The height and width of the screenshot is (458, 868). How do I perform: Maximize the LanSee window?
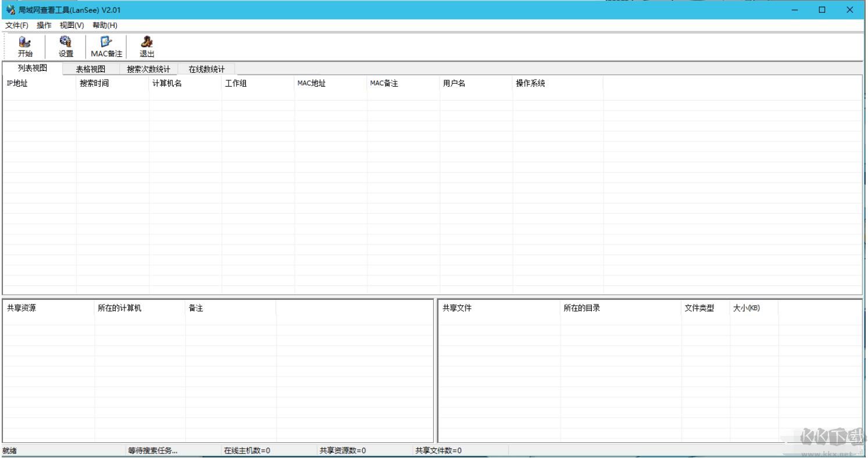822,10
